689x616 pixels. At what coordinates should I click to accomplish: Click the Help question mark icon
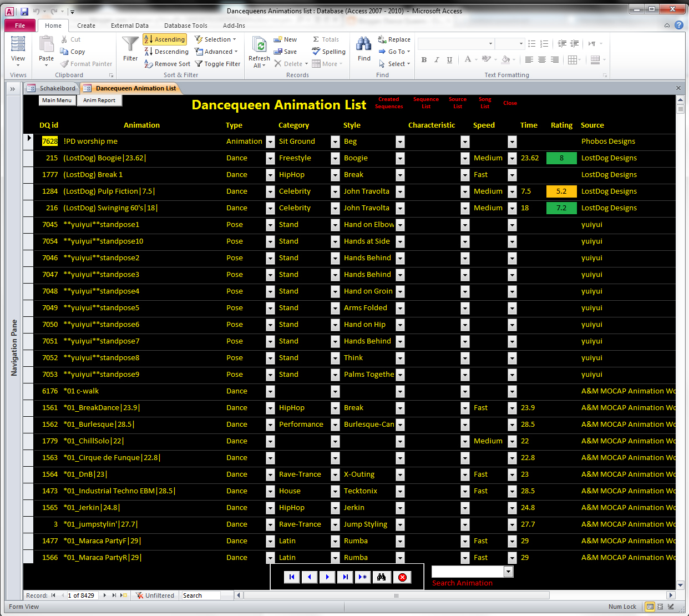coord(678,25)
